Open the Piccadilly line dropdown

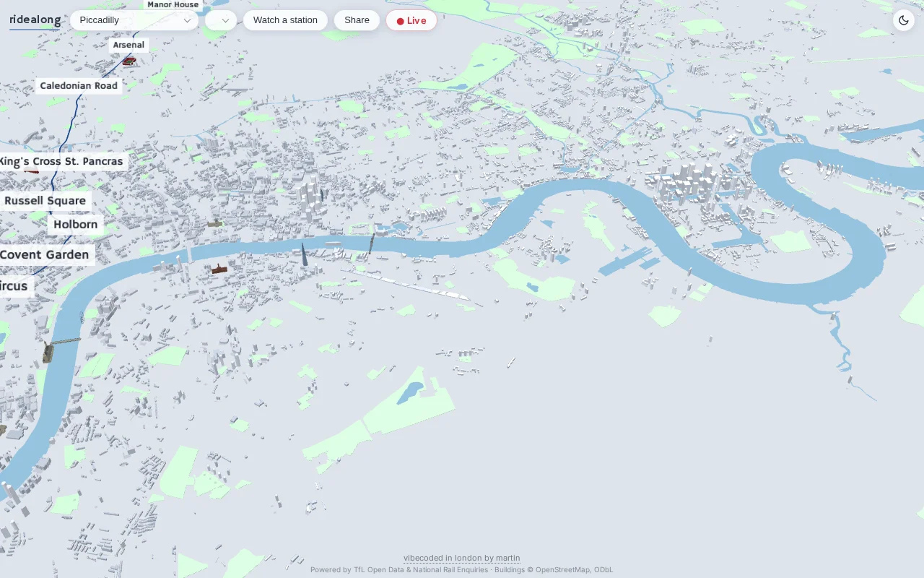click(x=134, y=20)
